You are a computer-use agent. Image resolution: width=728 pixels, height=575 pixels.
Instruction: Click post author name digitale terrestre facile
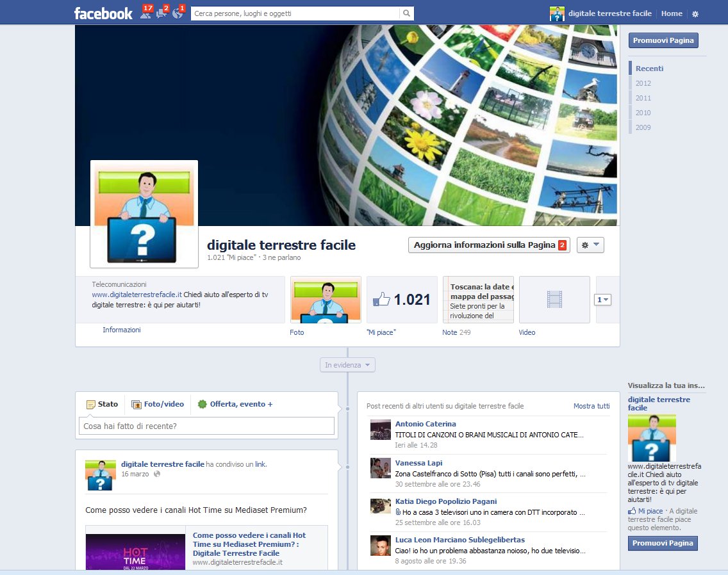point(163,464)
